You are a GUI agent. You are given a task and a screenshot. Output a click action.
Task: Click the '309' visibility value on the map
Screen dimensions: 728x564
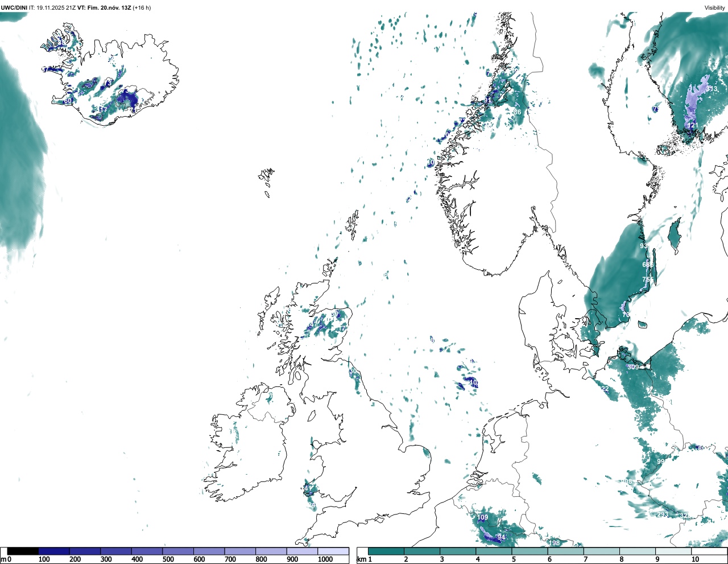tap(633, 368)
